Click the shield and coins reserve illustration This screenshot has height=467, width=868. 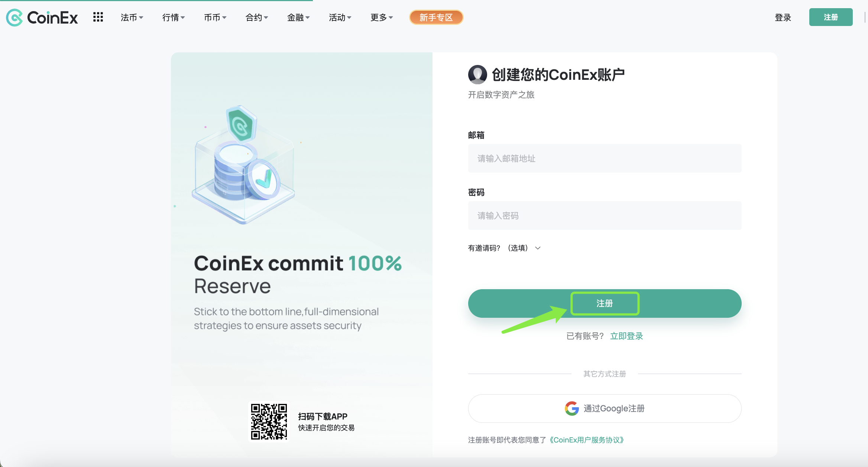[x=243, y=164]
